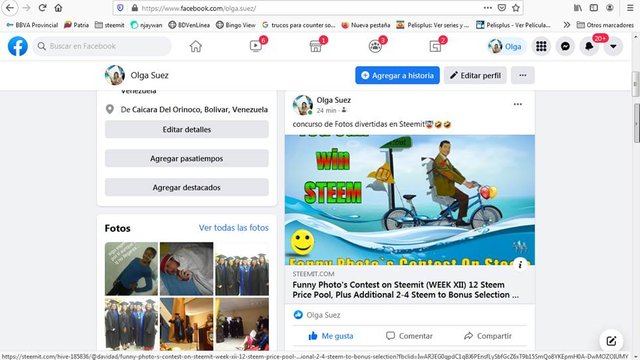
Task: Open the profile three-dot options button
Action: [522, 75]
